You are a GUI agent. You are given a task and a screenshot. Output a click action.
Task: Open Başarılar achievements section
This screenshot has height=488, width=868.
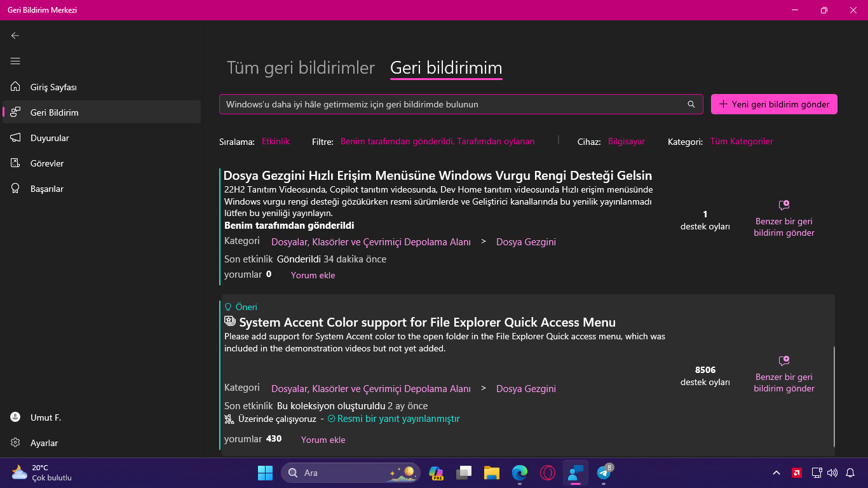pos(102,189)
